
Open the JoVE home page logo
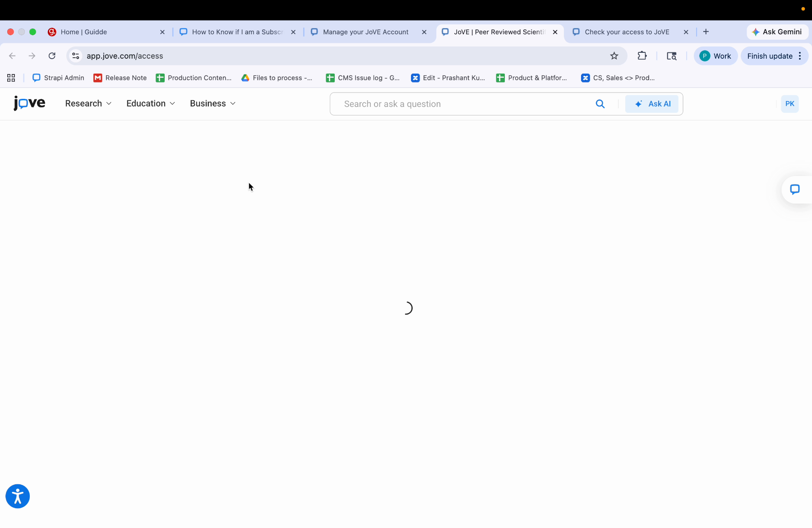(29, 103)
